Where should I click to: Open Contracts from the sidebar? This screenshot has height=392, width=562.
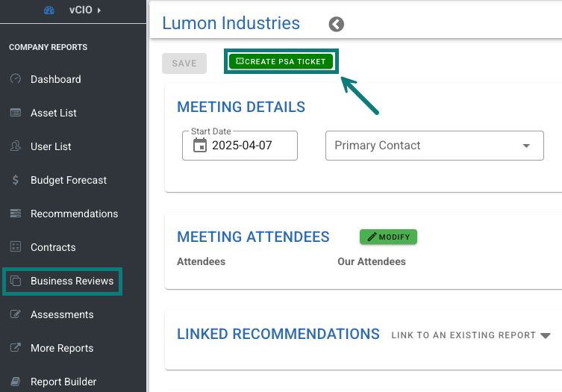click(x=53, y=247)
